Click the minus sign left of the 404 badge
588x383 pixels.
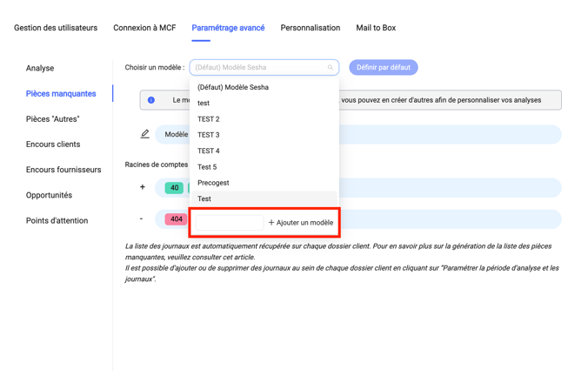[x=142, y=218]
